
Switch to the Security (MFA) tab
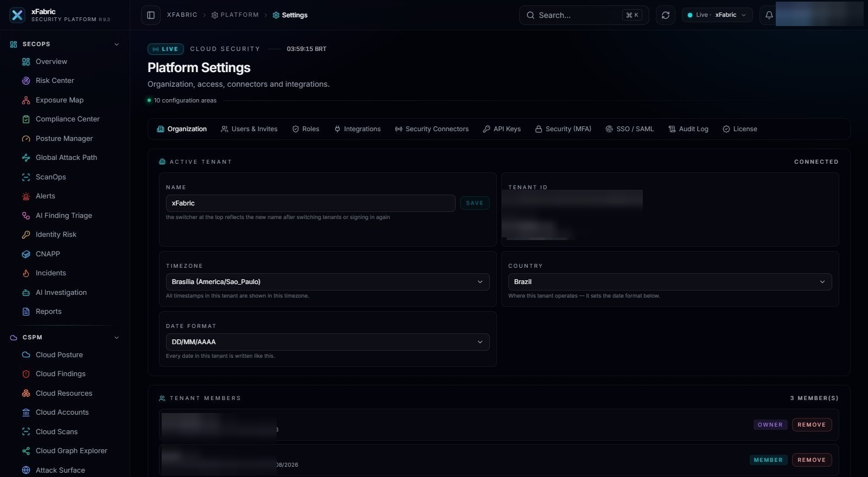point(563,129)
